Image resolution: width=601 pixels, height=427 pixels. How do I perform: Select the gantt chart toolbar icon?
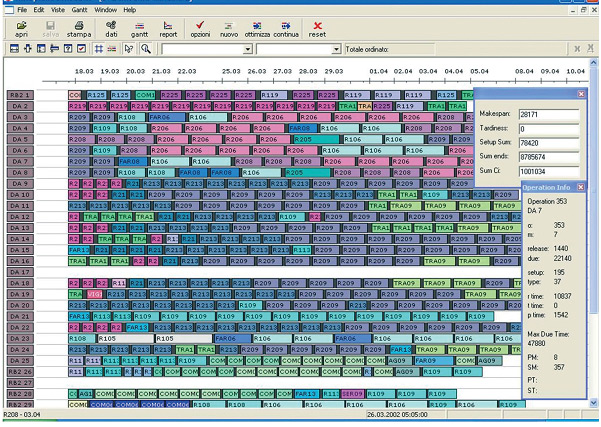[x=140, y=26]
